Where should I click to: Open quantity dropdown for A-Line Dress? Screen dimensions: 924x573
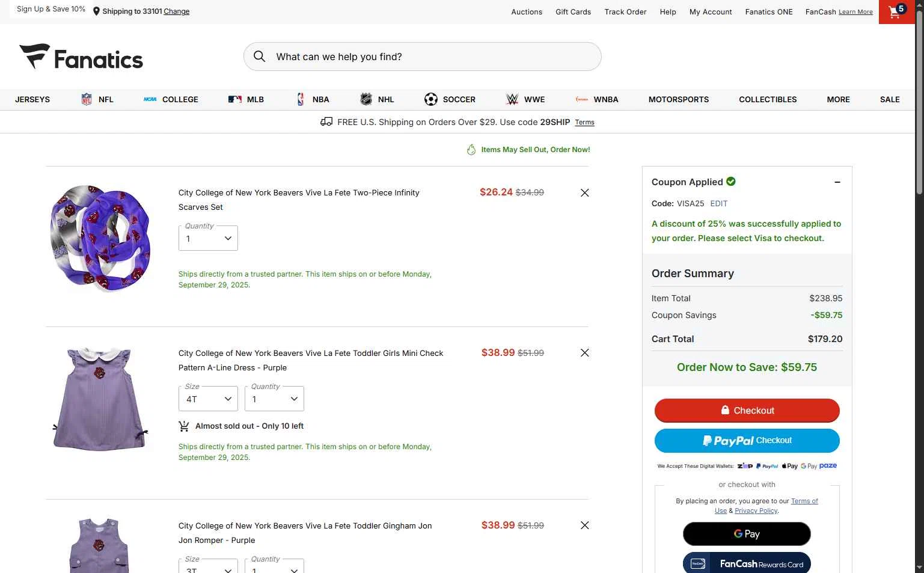(x=274, y=399)
